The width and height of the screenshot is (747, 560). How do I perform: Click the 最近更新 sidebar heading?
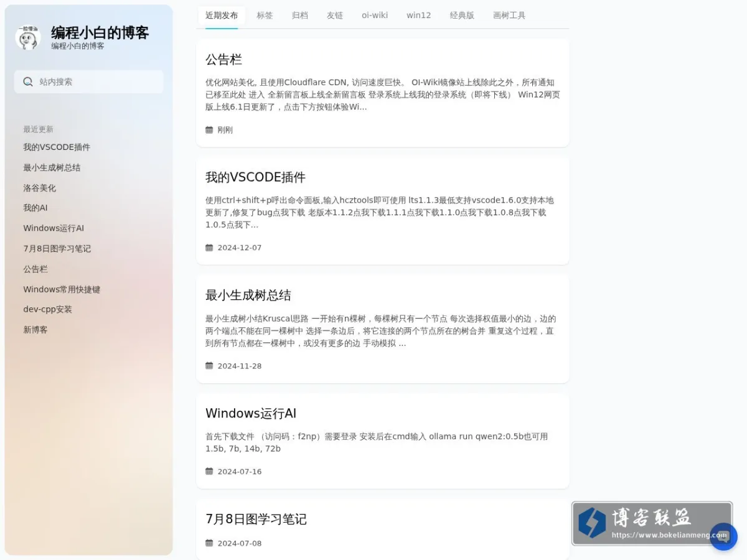pos(38,129)
